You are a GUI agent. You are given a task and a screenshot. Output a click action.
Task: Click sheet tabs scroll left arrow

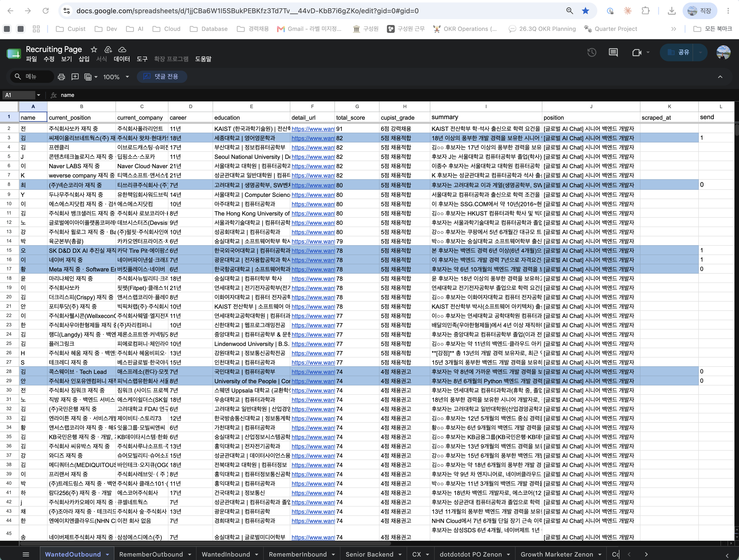[629, 554]
